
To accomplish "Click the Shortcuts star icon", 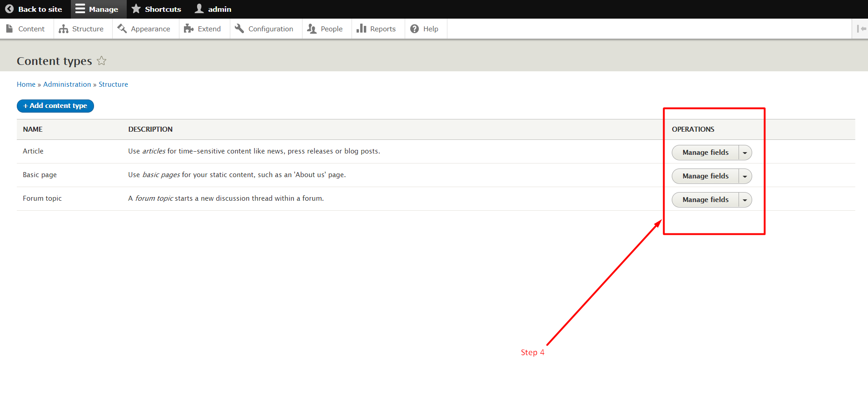I will [x=136, y=9].
